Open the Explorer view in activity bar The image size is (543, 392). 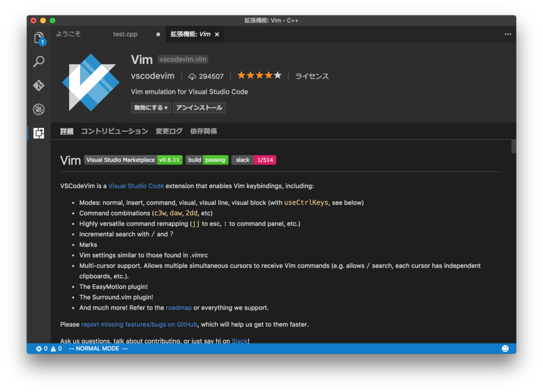click(x=39, y=38)
